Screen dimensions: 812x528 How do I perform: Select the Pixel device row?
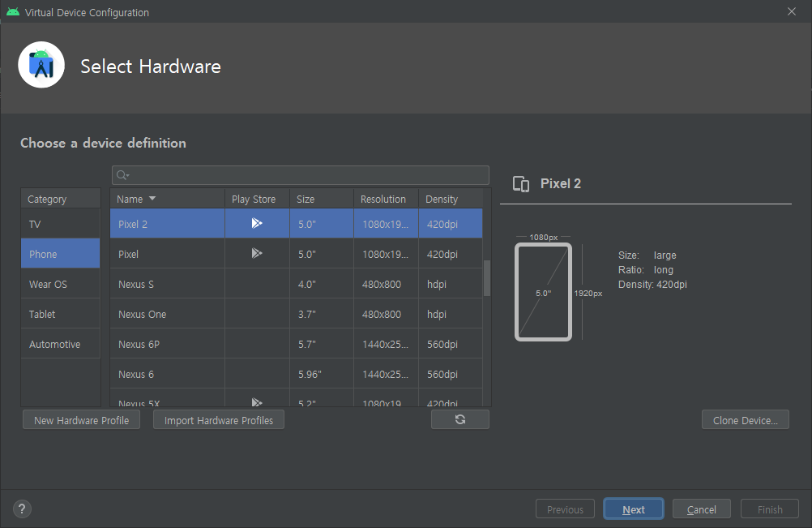297,254
